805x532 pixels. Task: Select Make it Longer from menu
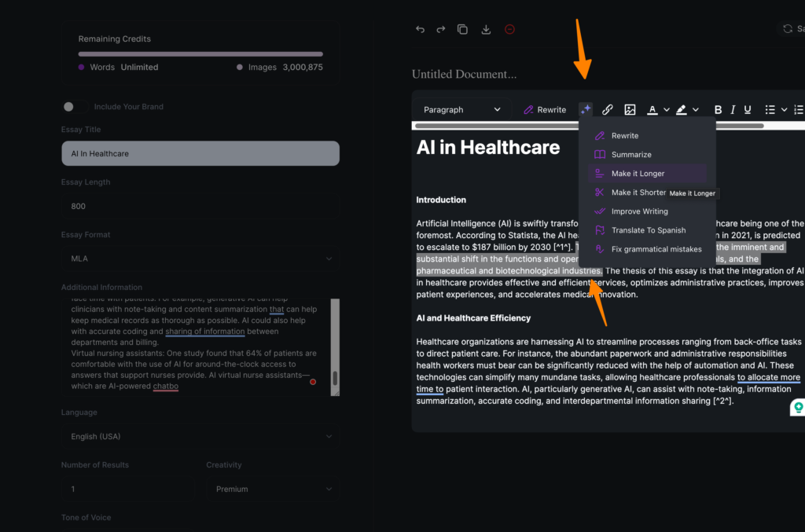pos(638,174)
